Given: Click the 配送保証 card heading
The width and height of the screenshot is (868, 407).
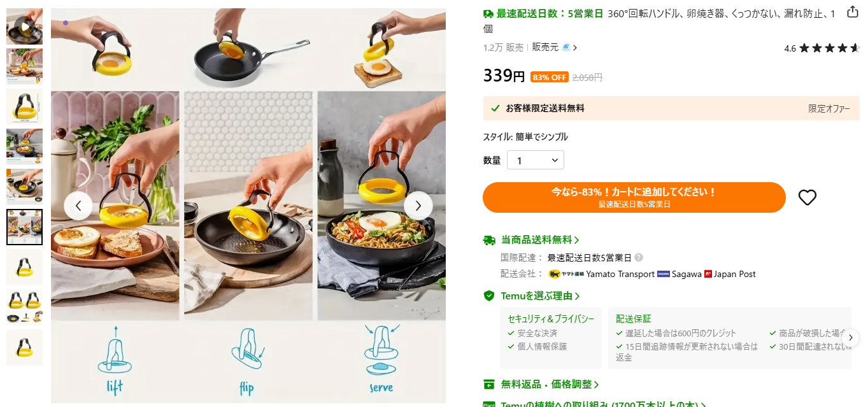Looking at the screenshot, I should tap(634, 319).
